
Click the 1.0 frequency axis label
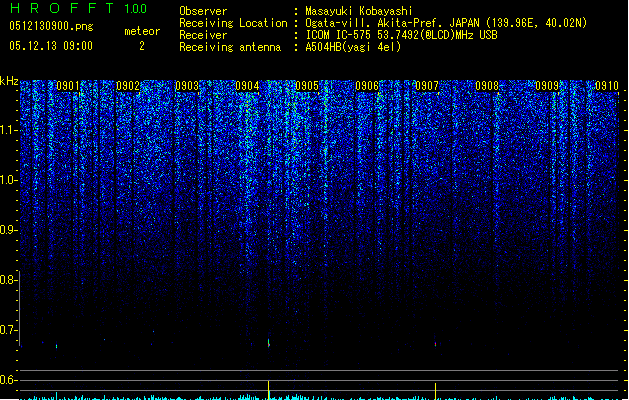(x=8, y=180)
